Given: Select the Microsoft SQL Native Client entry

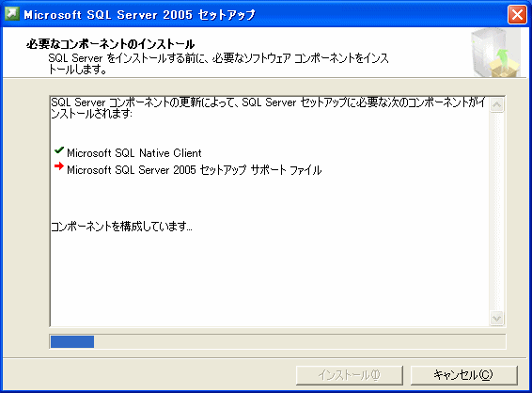Looking at the screenshot, I should click(x=134, y=153).
